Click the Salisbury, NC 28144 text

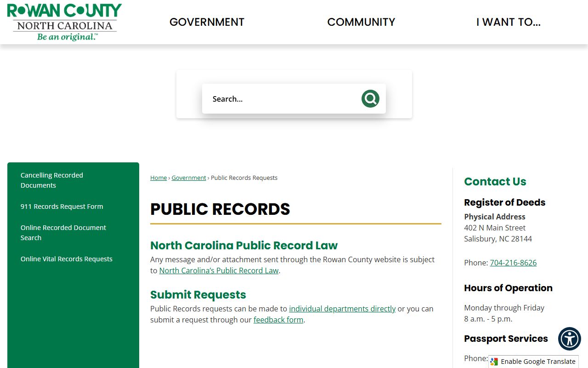coord(498,239)
